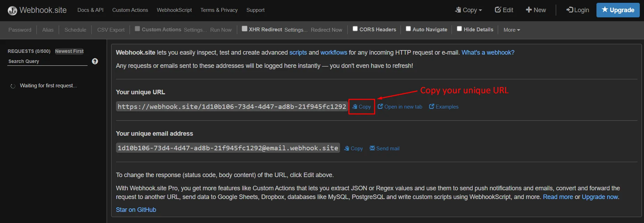The height and width of the screenshot is (223, 644).
Task: Enable the Custom Actions checkbox
Action: [138, 29]
